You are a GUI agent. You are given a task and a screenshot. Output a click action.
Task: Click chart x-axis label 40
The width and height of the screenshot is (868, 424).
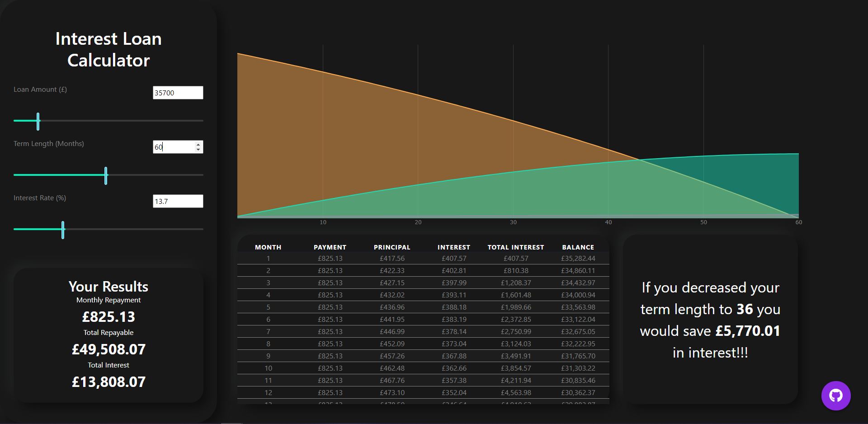tap(609, 222)
